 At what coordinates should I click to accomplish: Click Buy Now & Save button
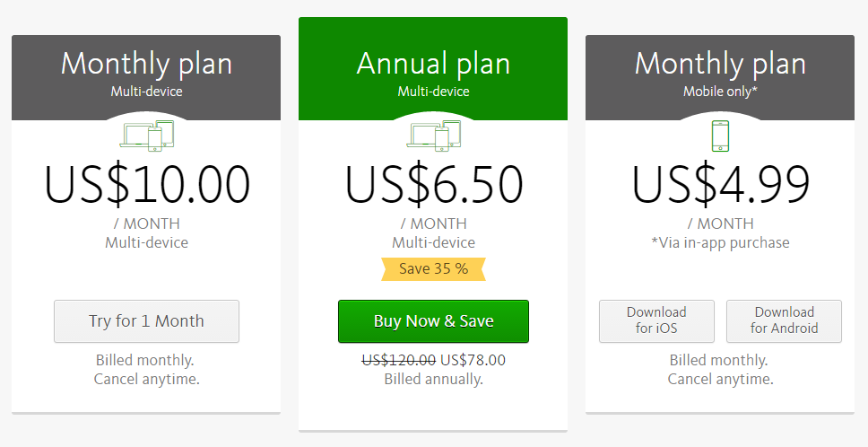pos(433,321)
